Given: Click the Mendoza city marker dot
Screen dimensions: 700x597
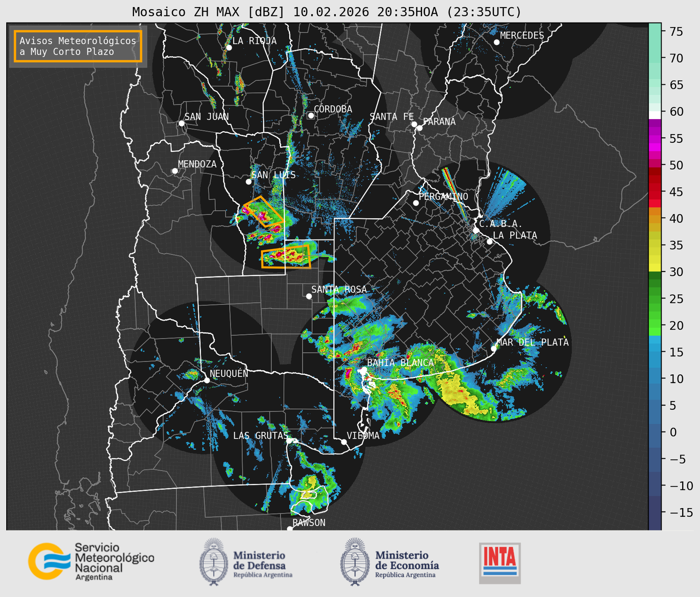Looking at the screenshot, I should [175, 171].
